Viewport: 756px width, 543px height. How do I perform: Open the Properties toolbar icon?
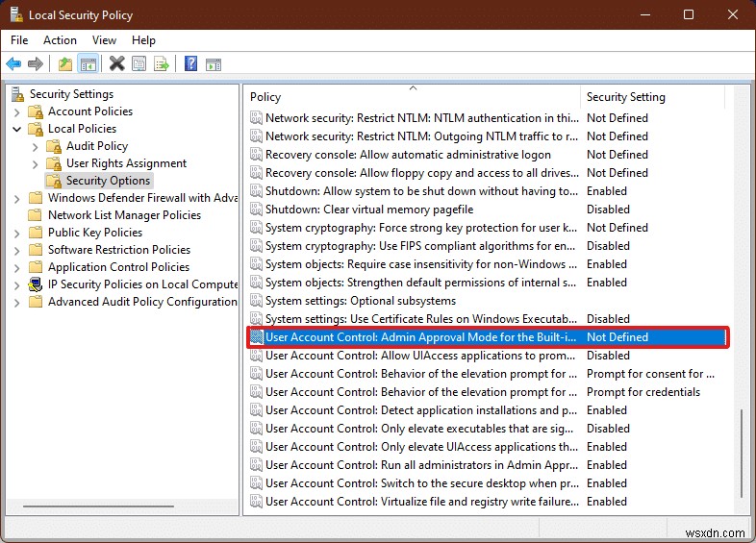[139, 63]
